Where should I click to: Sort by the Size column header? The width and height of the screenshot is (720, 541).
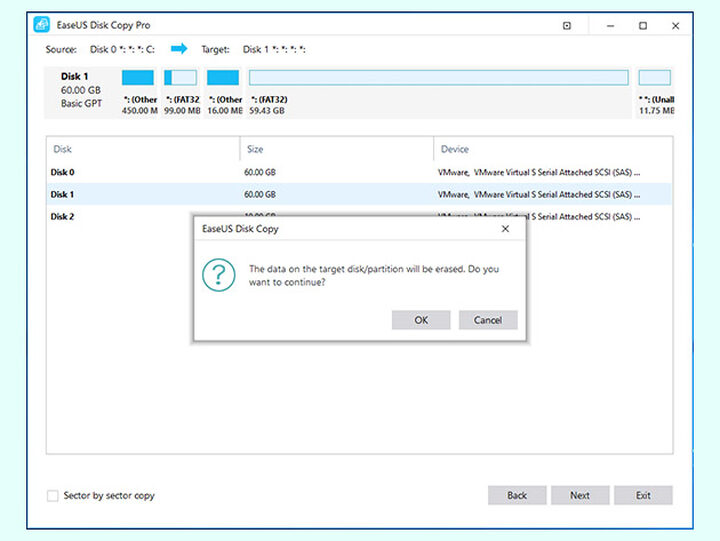[255, 149]
